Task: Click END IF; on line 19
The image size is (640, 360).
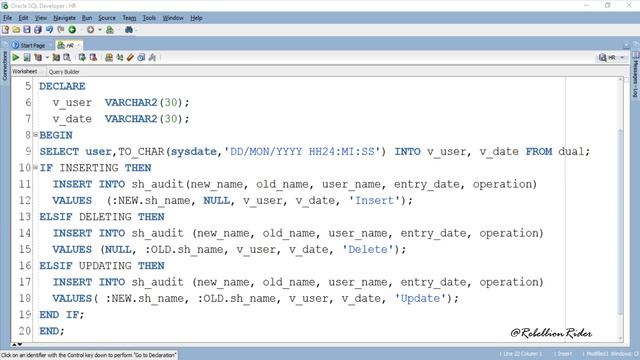Action: coord(62,315)
